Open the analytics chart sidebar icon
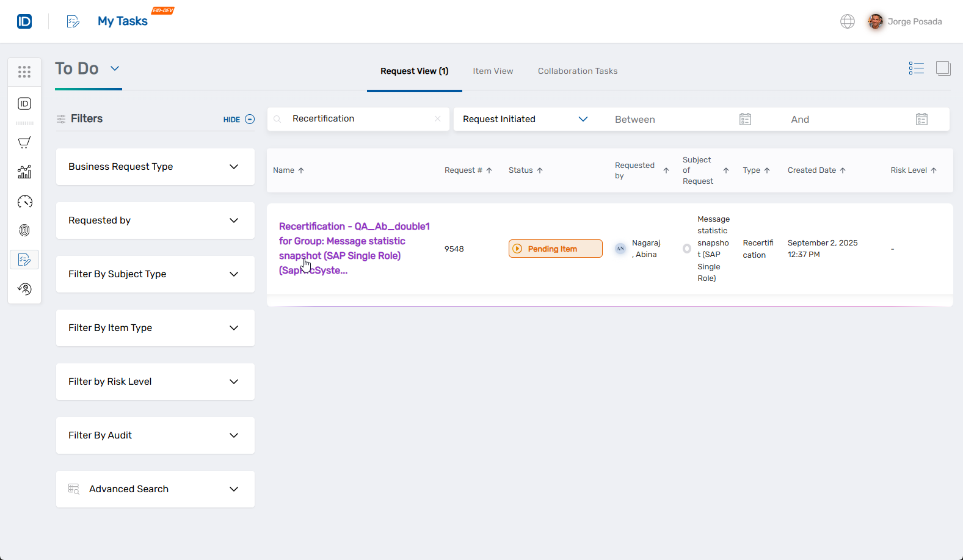Screen dimensions: 963x560 pyautogui.click(x=24, y=172)
